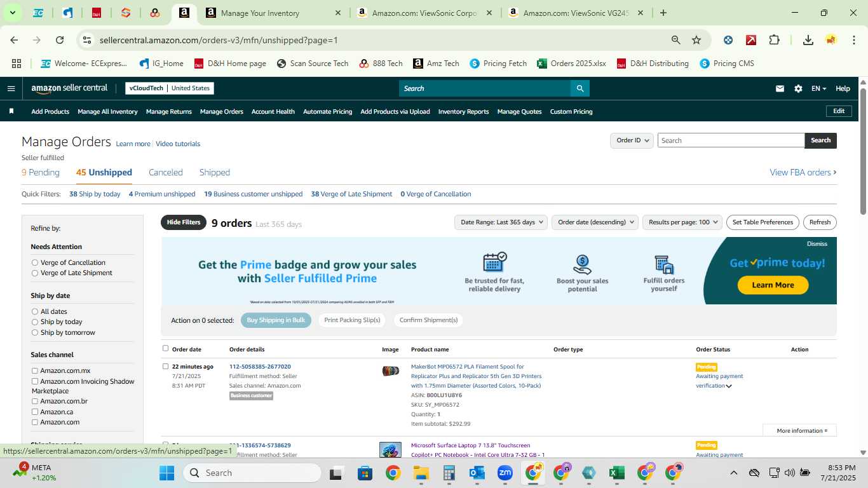Viewport: 868px width, 488px height.
Task: Click the MakerBot filament product image
Action: 391,371
